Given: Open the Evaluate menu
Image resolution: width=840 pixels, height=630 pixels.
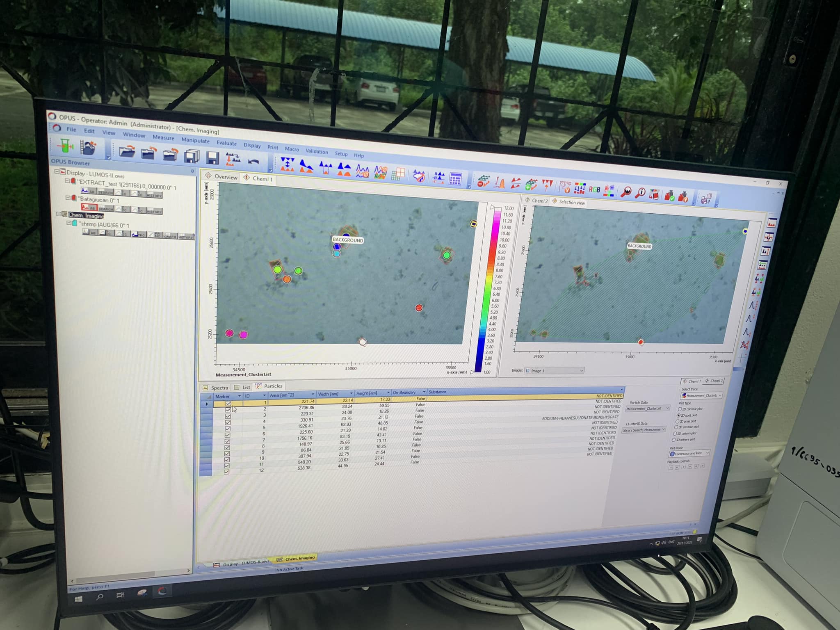Looking at the screenshot, I should (x=226, y=143).
